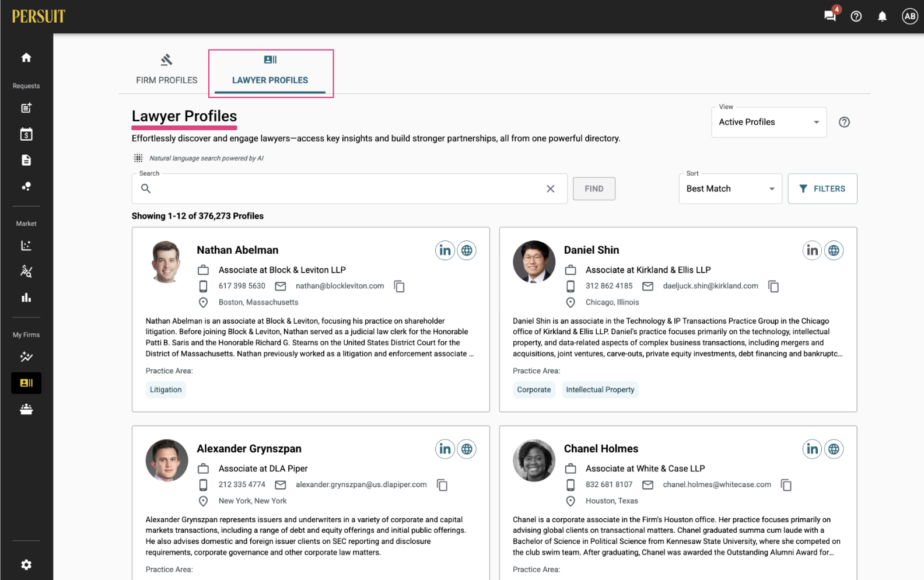Click the help icon beside View dropdown
Image resolution: width=924 pixels, height=580 pixels.
pos(844,122)
